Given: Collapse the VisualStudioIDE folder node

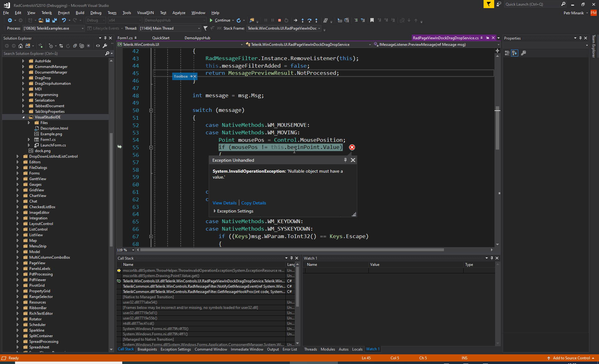Looking at the screenshot, I should tap(23, 117).
